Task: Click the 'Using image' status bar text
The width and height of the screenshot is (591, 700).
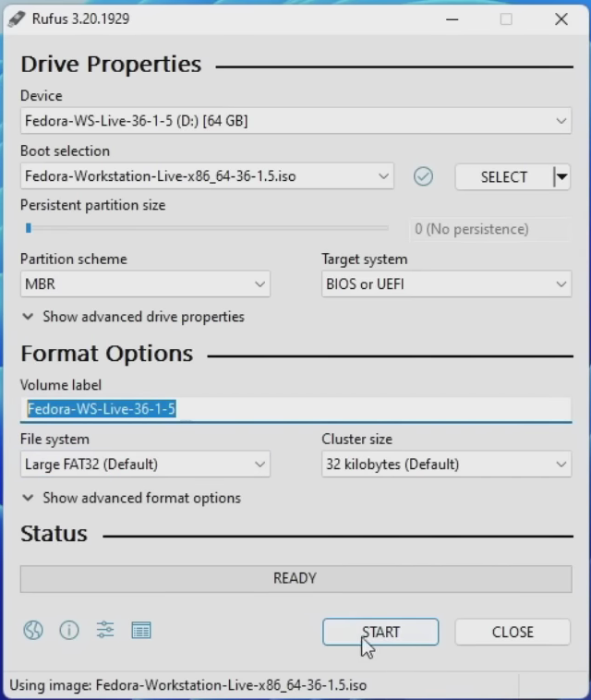Action: point(188,685)
